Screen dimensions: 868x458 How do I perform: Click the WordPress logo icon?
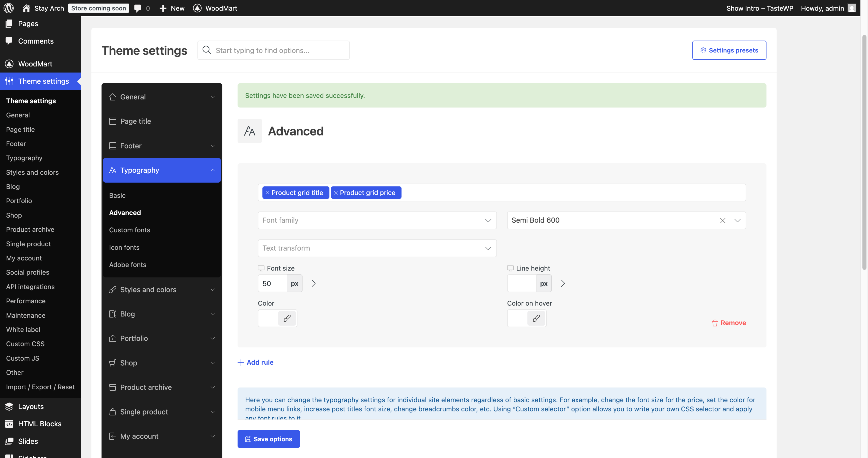point(9,8)
